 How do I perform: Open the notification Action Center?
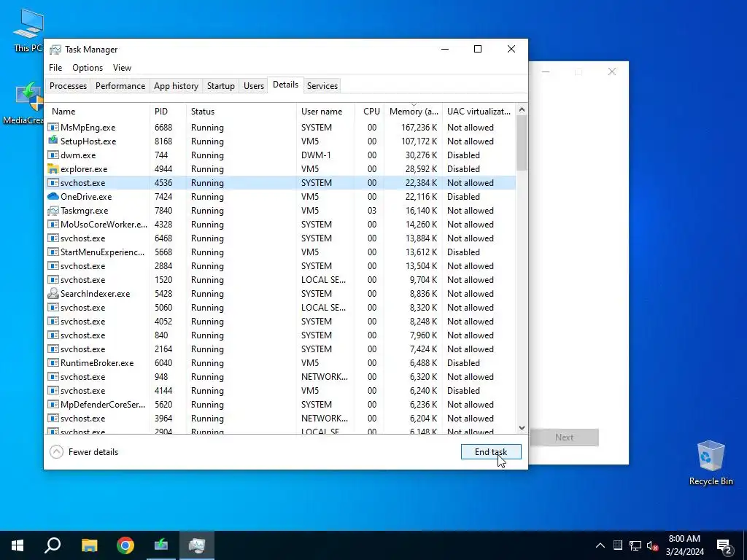724,545
